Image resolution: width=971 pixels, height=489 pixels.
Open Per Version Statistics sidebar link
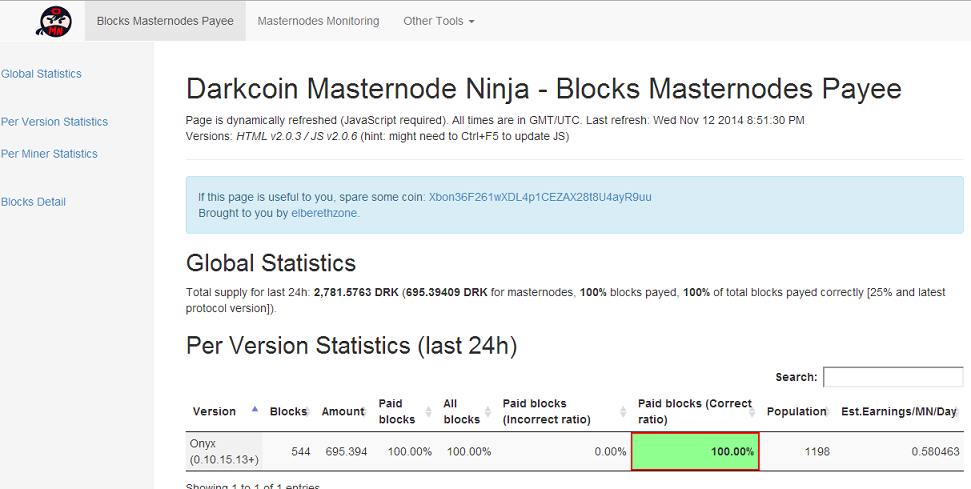[54, 122]
